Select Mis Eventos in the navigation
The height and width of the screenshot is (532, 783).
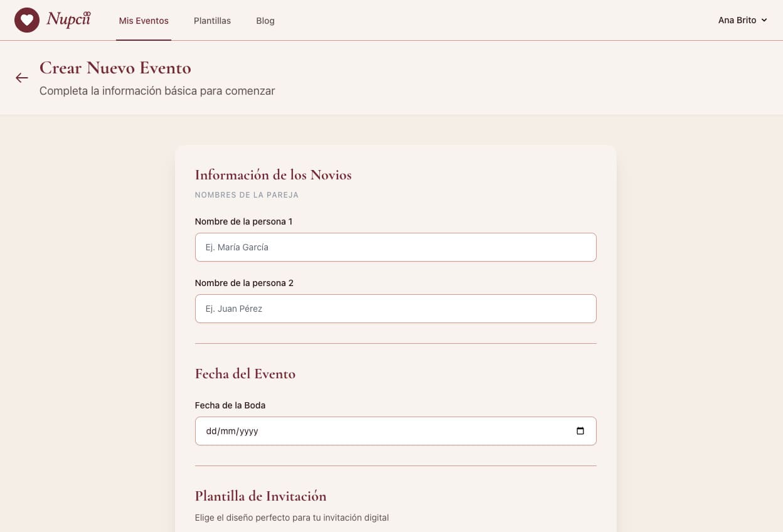click(143, 21)
